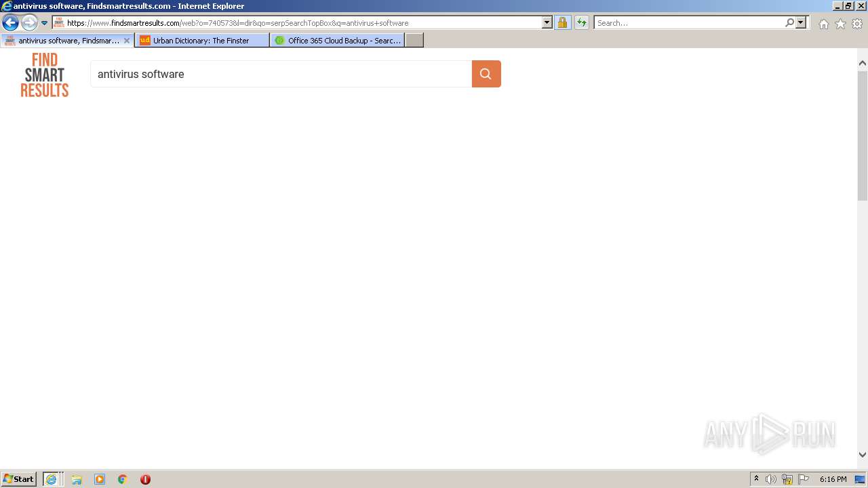Open the Windows Start menu

19,479
